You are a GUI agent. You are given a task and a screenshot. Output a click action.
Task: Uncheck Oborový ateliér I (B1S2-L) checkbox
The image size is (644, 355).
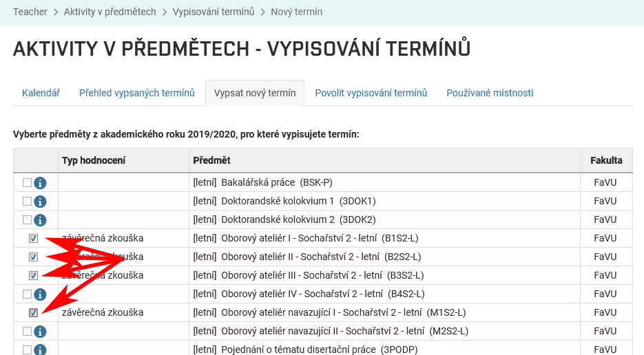tap(33, 239)
